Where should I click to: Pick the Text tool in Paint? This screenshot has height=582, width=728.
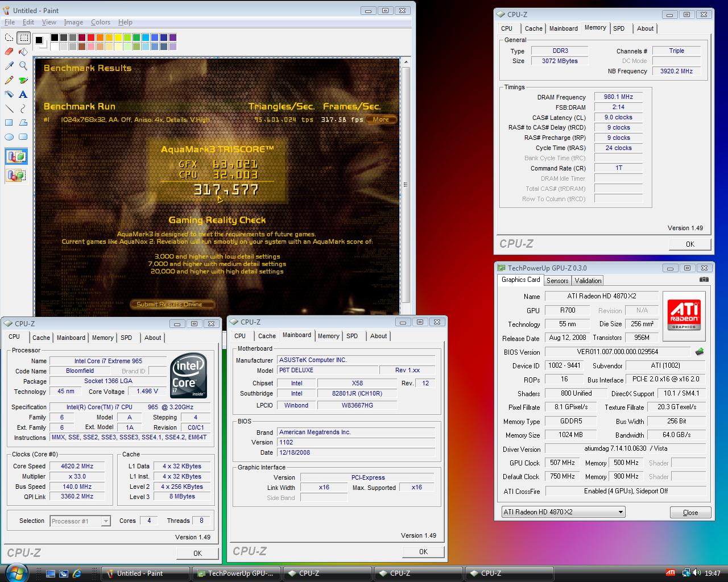[23, 94]
